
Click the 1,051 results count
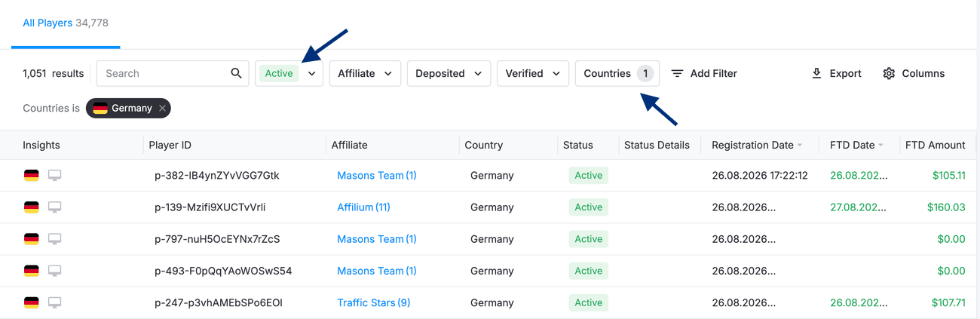54,73
